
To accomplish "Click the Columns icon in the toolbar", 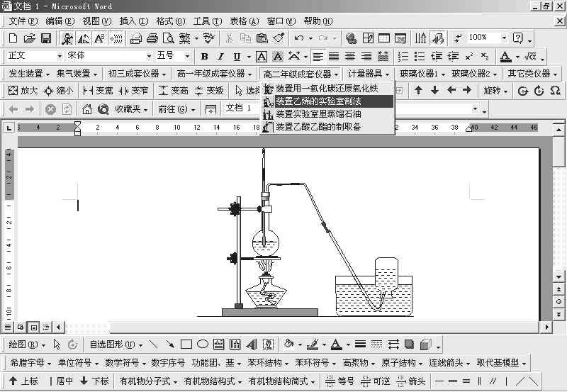I will (x=420, y=38).
